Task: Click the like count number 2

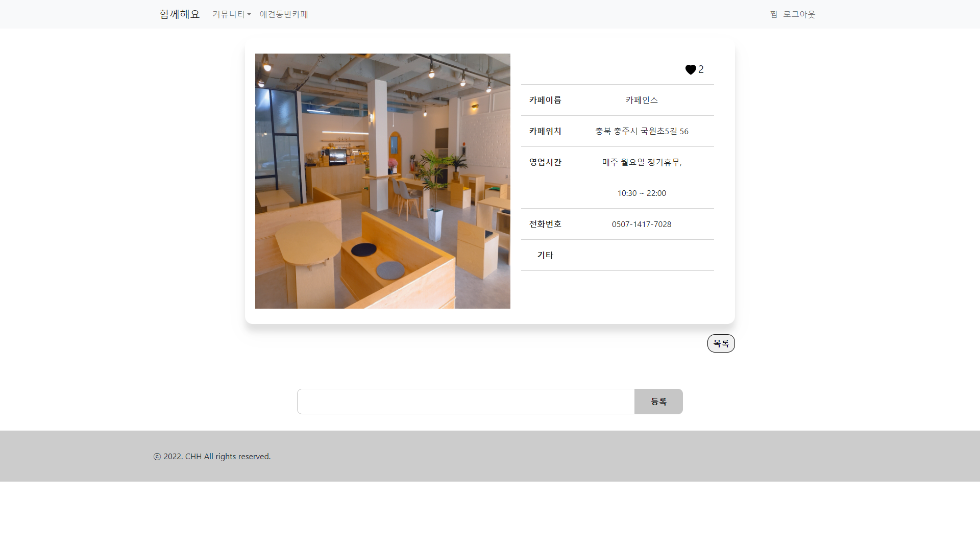Action: (701, 69)
